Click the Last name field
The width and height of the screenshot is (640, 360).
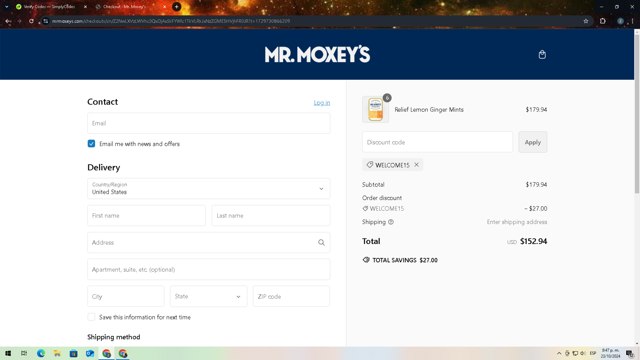click(x=271, y=216)
